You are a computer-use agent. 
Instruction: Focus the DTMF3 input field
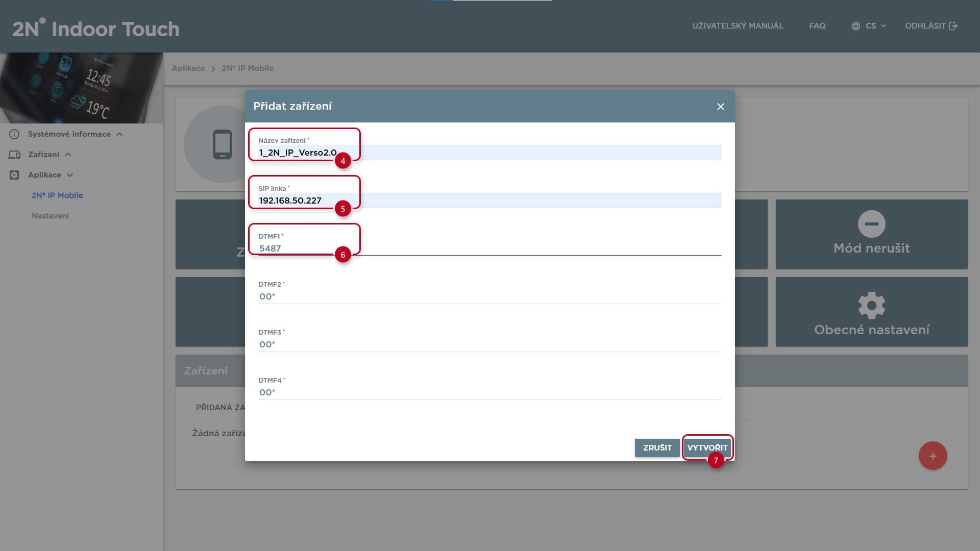489,344
